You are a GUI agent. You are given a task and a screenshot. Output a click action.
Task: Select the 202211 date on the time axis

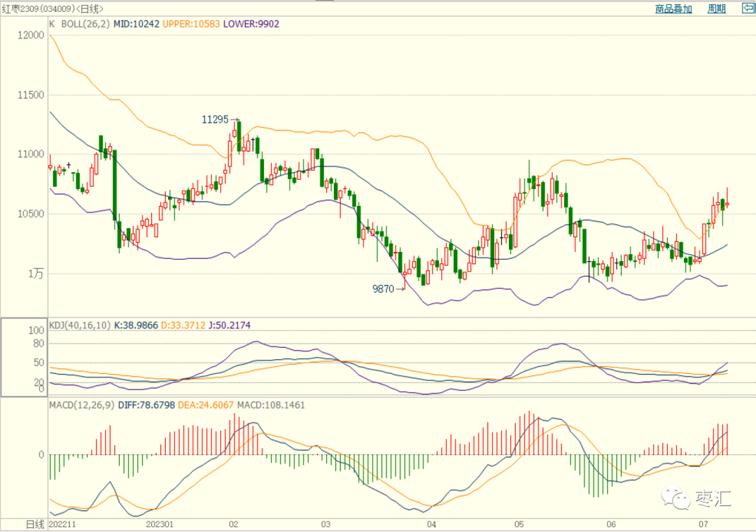[63, 524]
